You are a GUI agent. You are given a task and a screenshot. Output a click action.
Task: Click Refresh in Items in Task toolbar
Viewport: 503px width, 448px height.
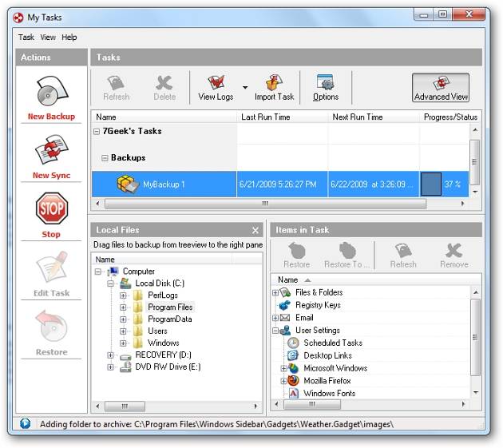(403, 255)
